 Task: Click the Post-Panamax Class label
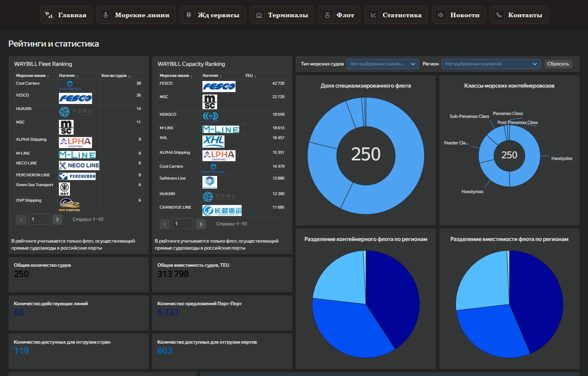517,122
